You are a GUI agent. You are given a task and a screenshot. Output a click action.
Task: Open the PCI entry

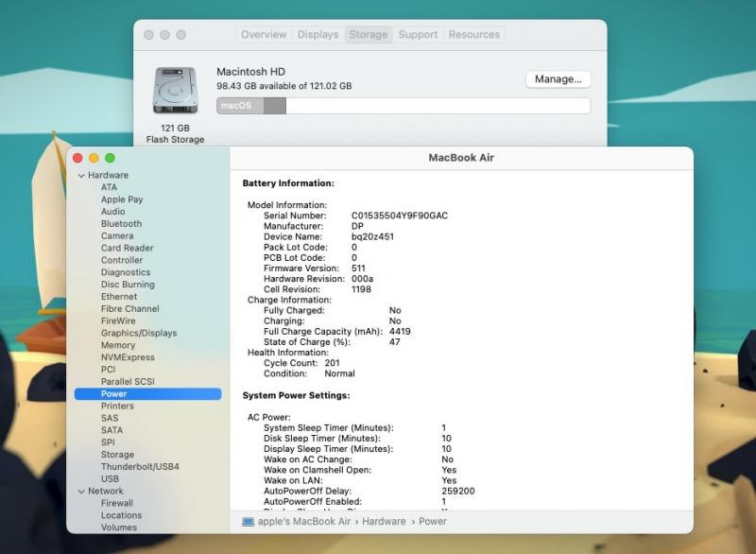tap(108, 370)
